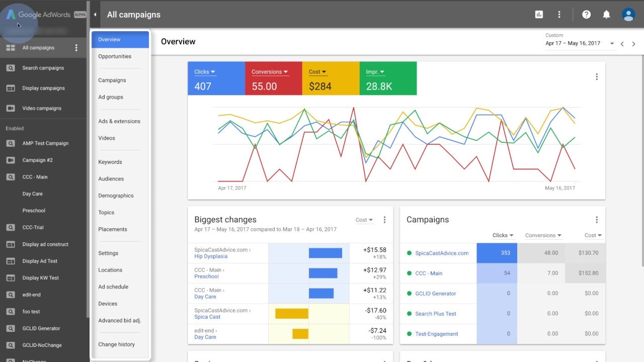Select the Search campaigns icon in the sidebar

pos(11,68)
